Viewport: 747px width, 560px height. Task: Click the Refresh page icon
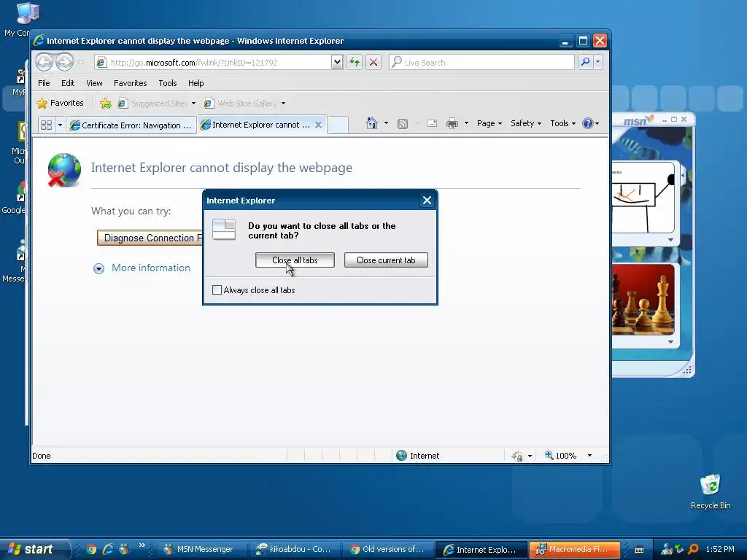(x=355, y=62)
